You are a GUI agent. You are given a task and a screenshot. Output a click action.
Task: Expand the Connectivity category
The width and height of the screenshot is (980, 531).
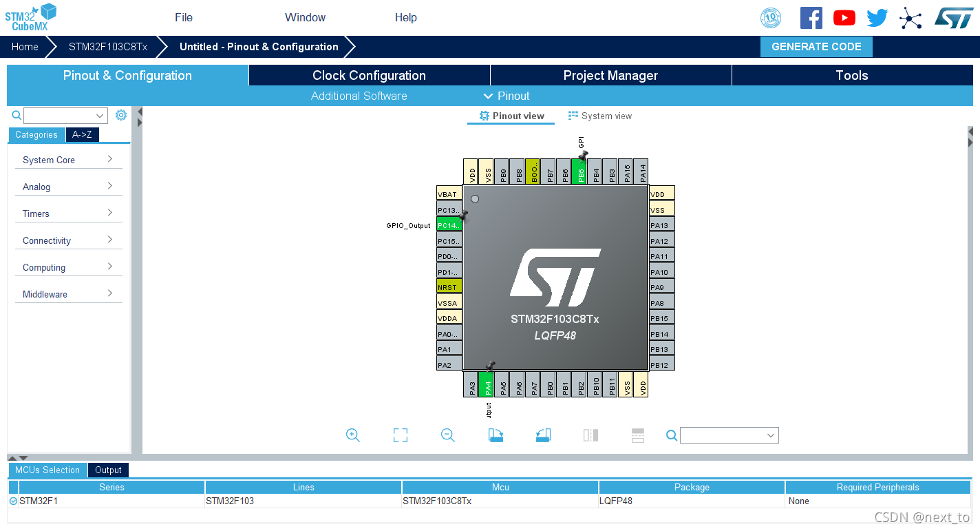[x=69, y=240]
